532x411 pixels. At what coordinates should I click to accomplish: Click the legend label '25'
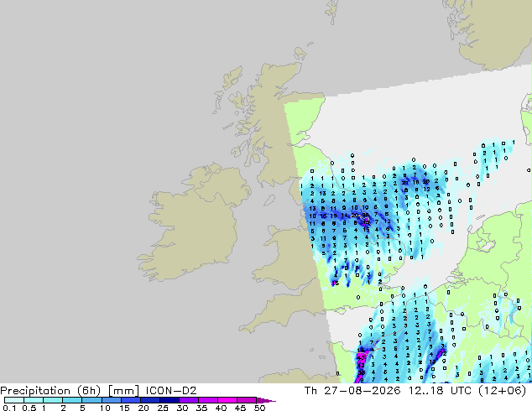[x=163, y=408]
